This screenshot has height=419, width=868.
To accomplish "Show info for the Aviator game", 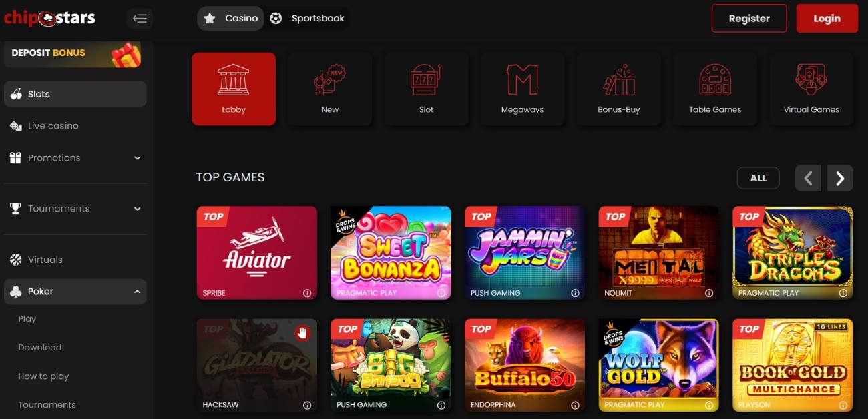I will [x=307, y=293].
